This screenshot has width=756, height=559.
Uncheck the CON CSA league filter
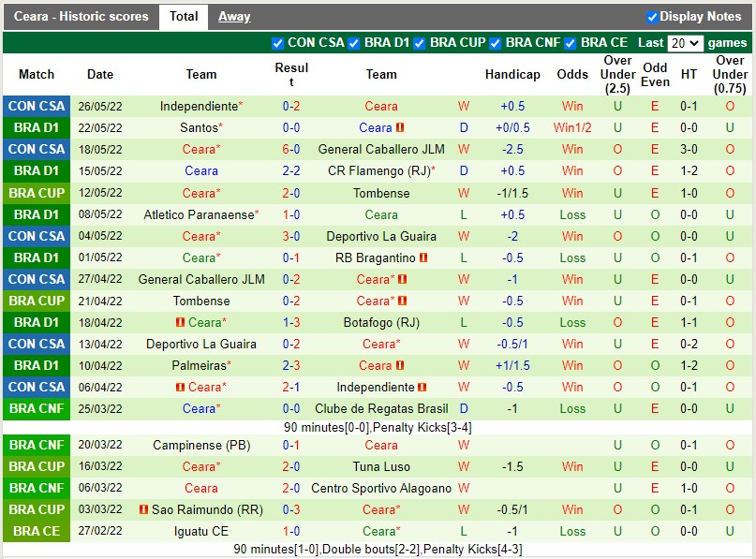pyautogui.click(x=277, y=44)
